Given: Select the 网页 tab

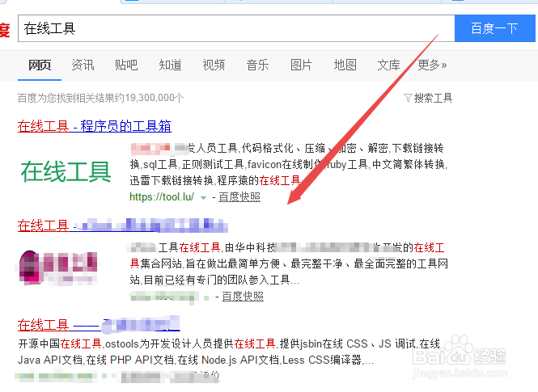Looking at the screenshot, I should point(40,65).
